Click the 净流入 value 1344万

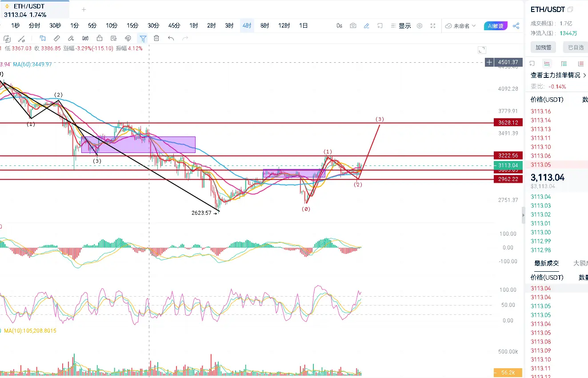[568, 33]
